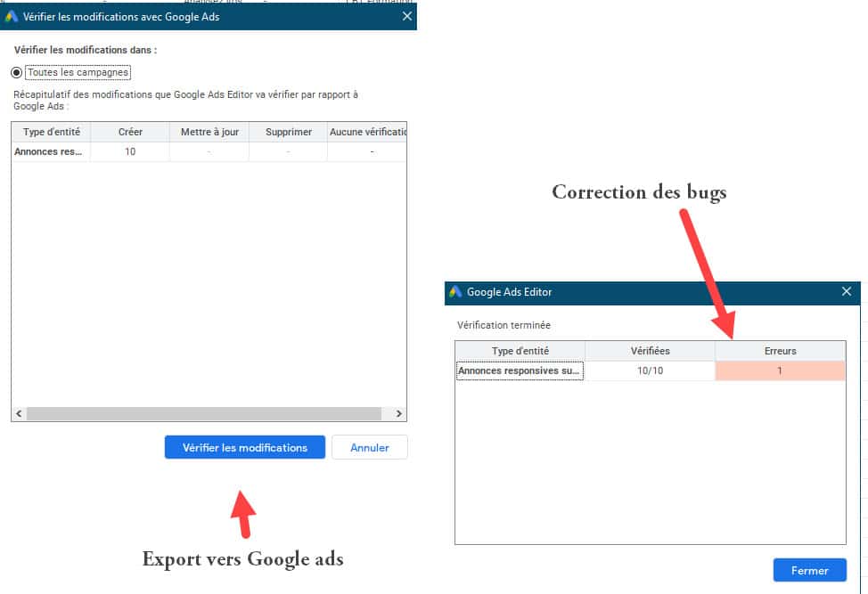Click the Vérifiées column header
Screen dimensions: 868x594
650,351
